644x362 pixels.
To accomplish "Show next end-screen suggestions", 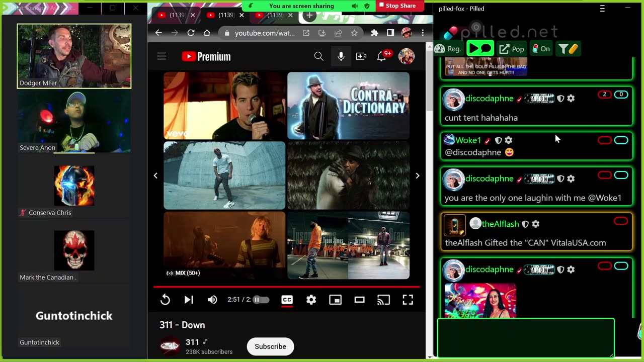I will coord(417,175).
